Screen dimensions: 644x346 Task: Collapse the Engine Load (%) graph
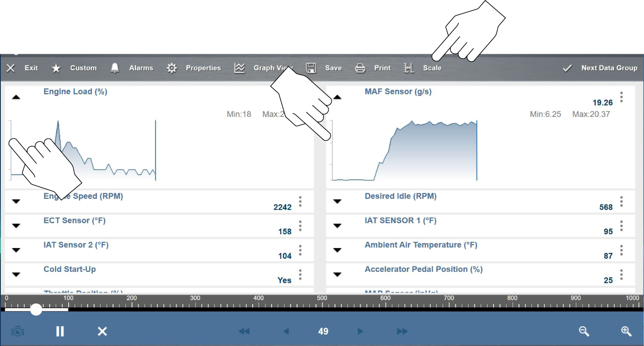(x=16, y=97)
